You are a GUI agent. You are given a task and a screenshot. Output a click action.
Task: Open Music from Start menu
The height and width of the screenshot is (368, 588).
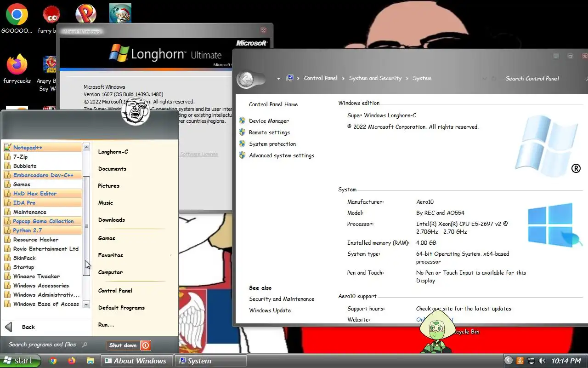(106, 203)
